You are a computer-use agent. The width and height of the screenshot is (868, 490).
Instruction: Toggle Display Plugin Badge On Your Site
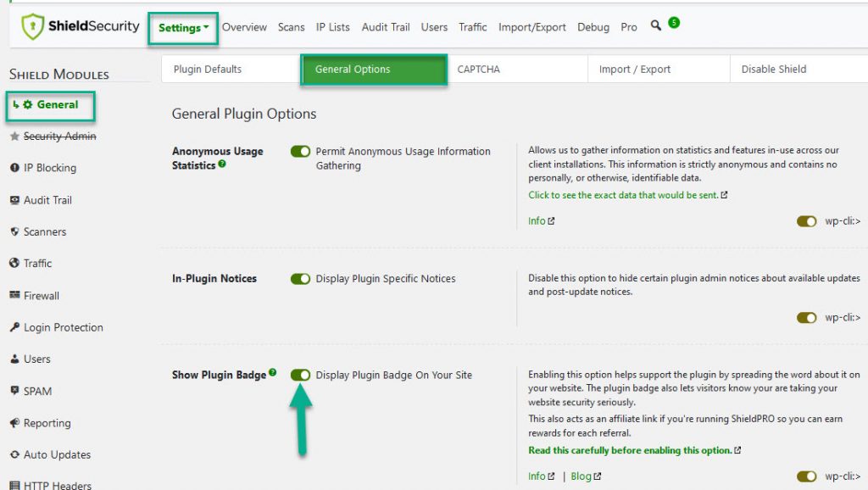tap(301, 374)
